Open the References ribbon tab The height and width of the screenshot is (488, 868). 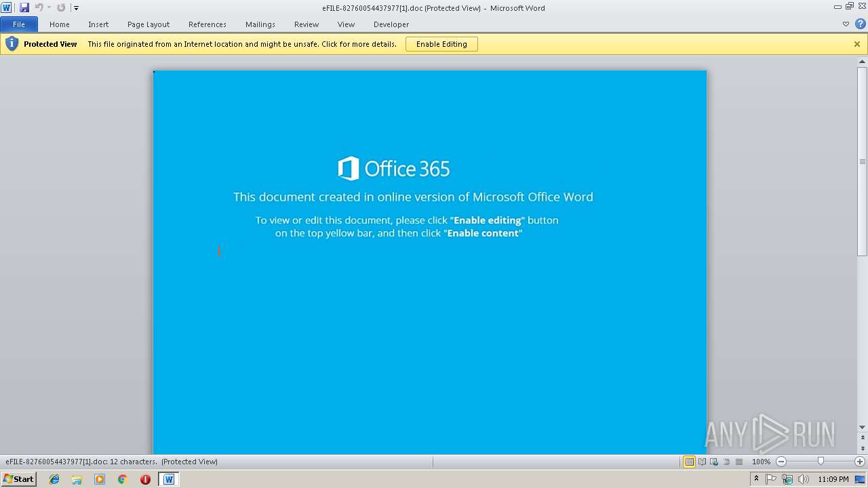[x=208, y=24]
